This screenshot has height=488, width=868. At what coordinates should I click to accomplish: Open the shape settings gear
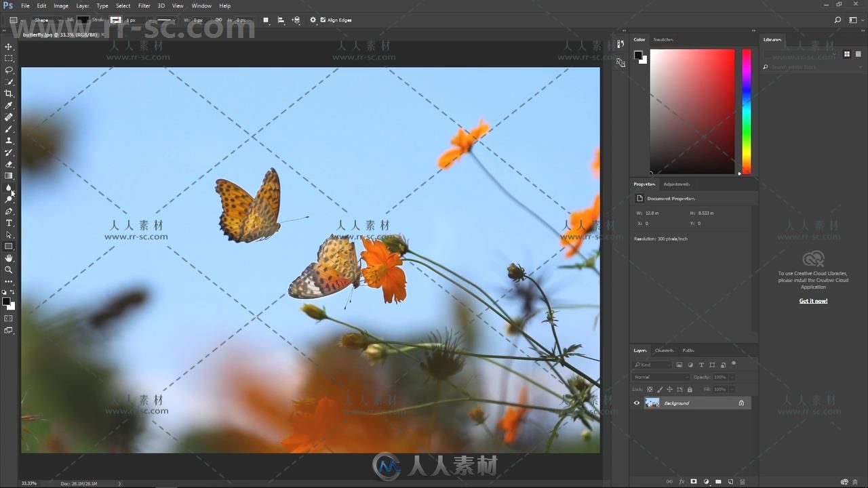313,20
